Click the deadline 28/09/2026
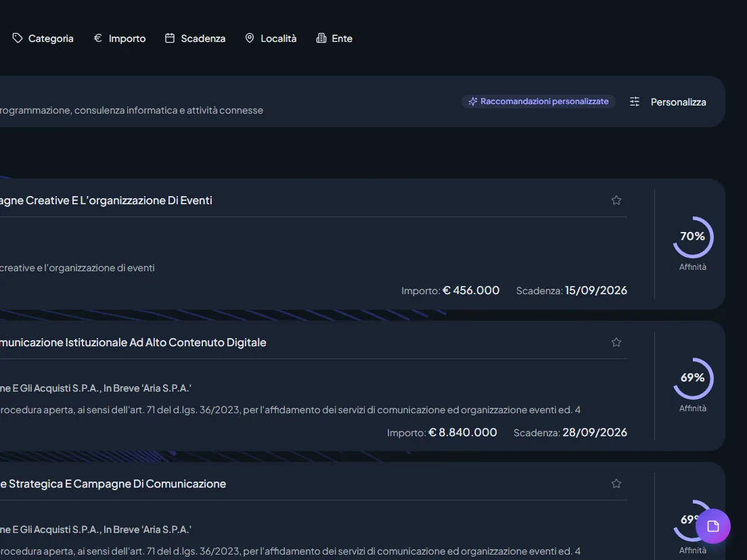747x560 pixels. click(595, 432)
